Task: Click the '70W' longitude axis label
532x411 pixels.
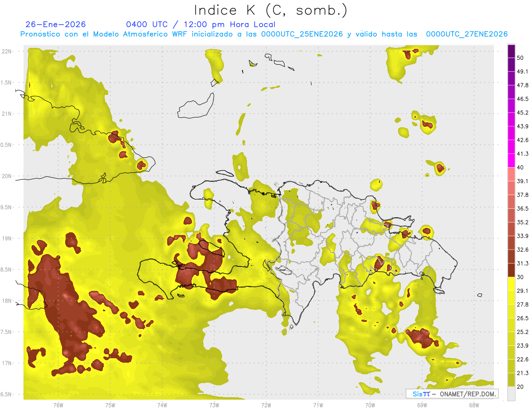Action: point(370,405)
